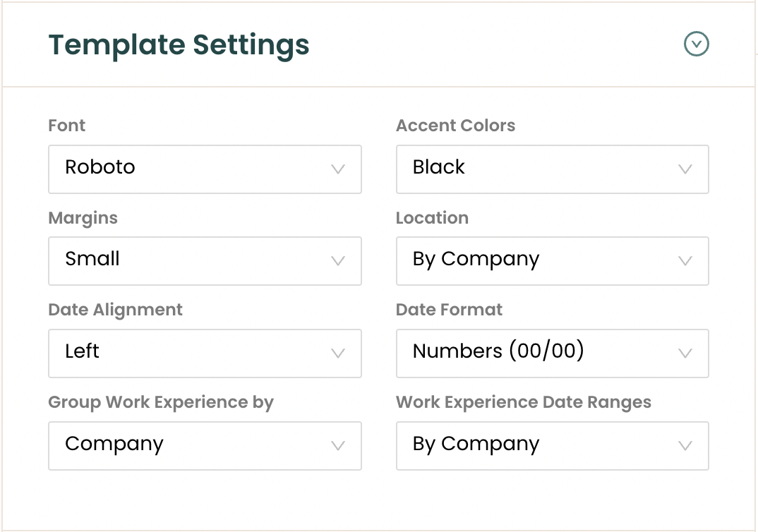Open the Location dropdown set to By Company
Image resolution: width=758 pixels, height=532 pixels.
553,261
